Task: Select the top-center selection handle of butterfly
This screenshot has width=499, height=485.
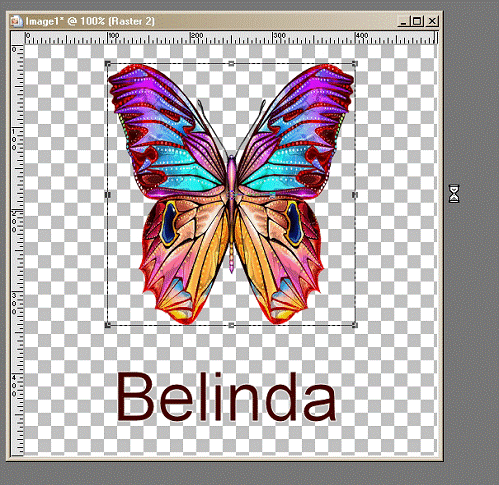Action: point(231,63)
